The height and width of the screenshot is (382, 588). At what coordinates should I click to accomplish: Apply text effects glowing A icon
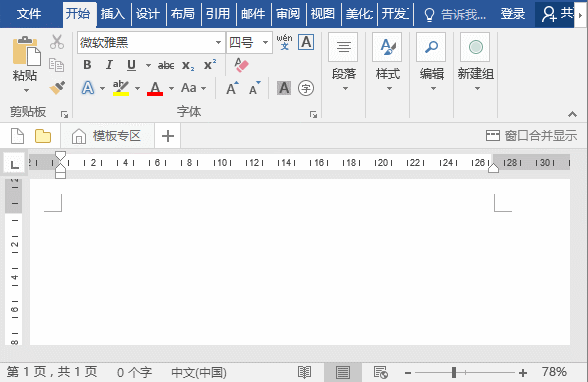(88, 88)
